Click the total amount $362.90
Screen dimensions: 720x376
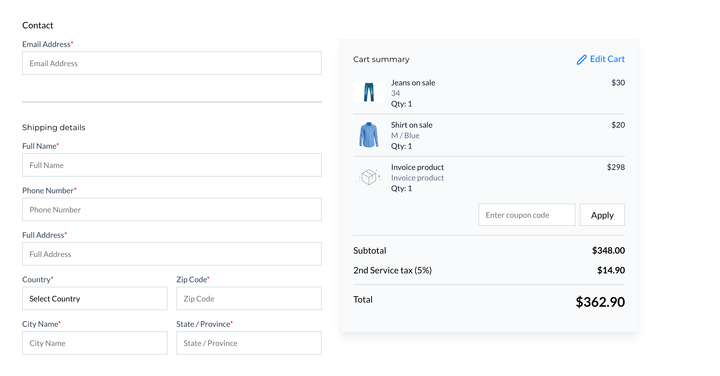pos(600,302)
